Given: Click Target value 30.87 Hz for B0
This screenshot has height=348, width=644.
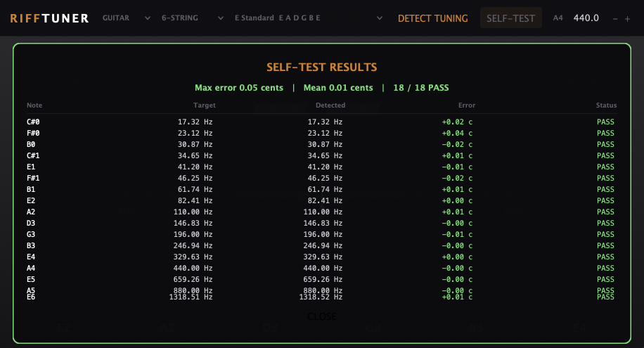Looking at the screenshot, I should tap(195, 145).
